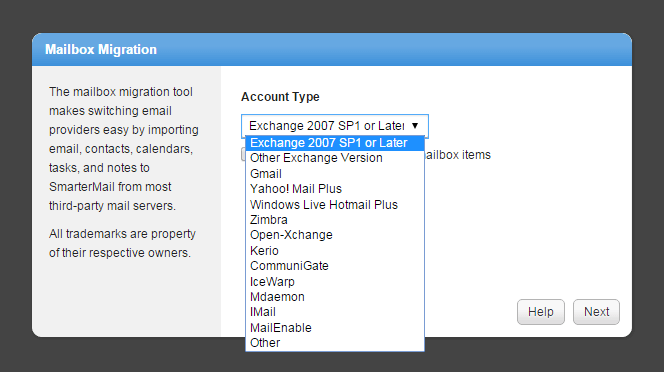
Task: Select Exchange 2007 SP1 or Later option
Action: click(x=335, y=143)
